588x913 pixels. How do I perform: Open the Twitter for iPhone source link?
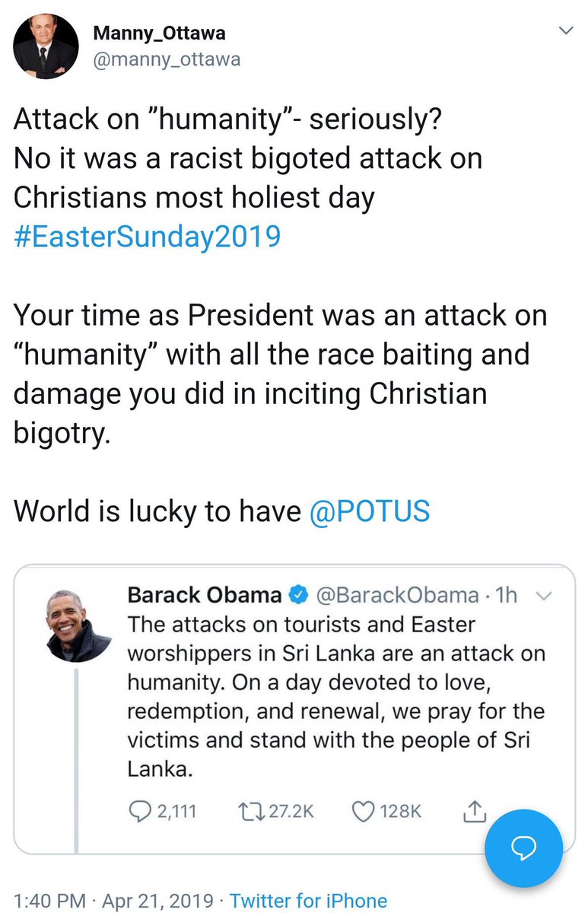[x=308, y=900]
